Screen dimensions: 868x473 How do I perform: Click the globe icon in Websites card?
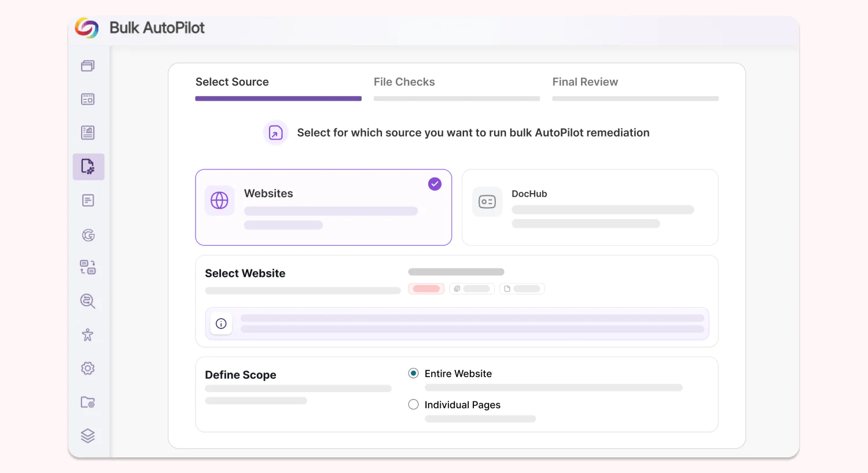coord(219,201)
